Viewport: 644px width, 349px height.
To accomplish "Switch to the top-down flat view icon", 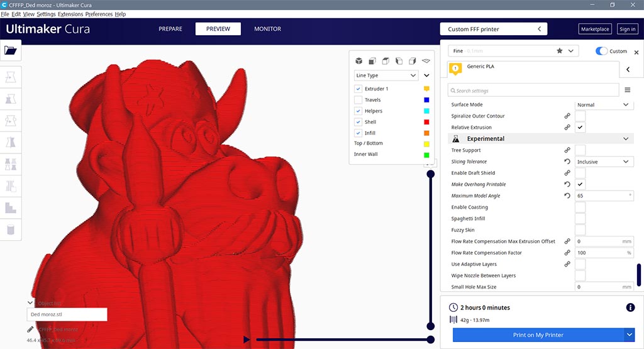I will pyautogui.click(x=426, y=61).
